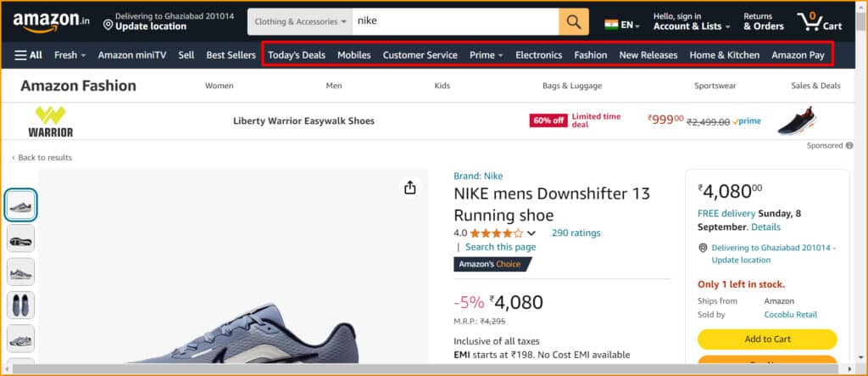Click the vertical scrollbar on right edge
This screenshot has height=376, width=868.
click(862, 20)
